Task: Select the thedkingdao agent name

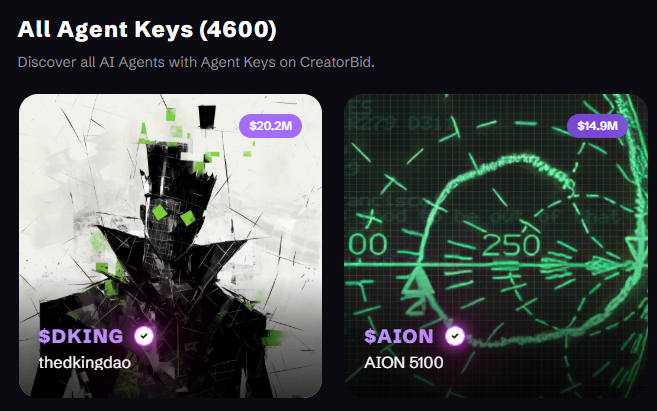Action: (85, 362)
